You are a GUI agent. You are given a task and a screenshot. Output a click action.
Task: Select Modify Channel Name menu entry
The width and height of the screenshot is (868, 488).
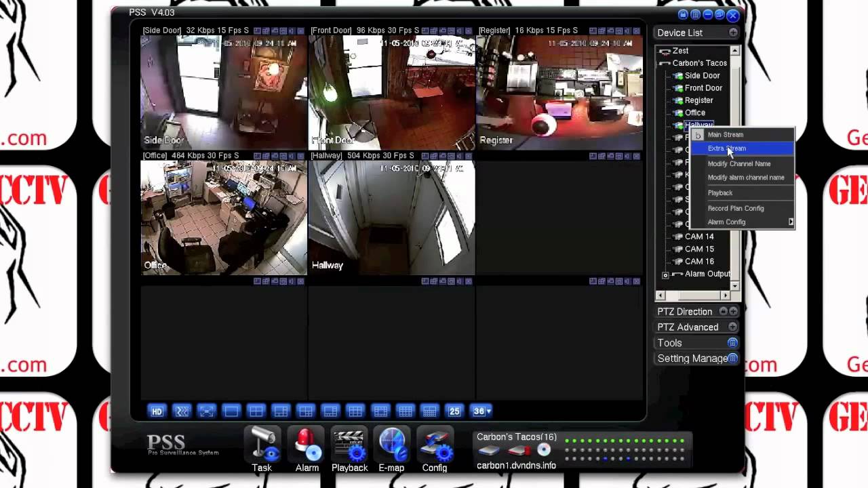[739, 164]
